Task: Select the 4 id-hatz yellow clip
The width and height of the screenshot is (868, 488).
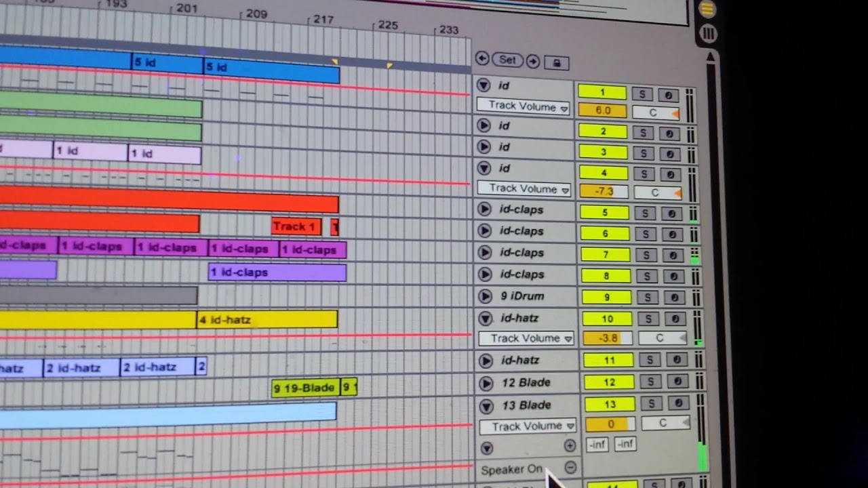Action: [267, 319]
